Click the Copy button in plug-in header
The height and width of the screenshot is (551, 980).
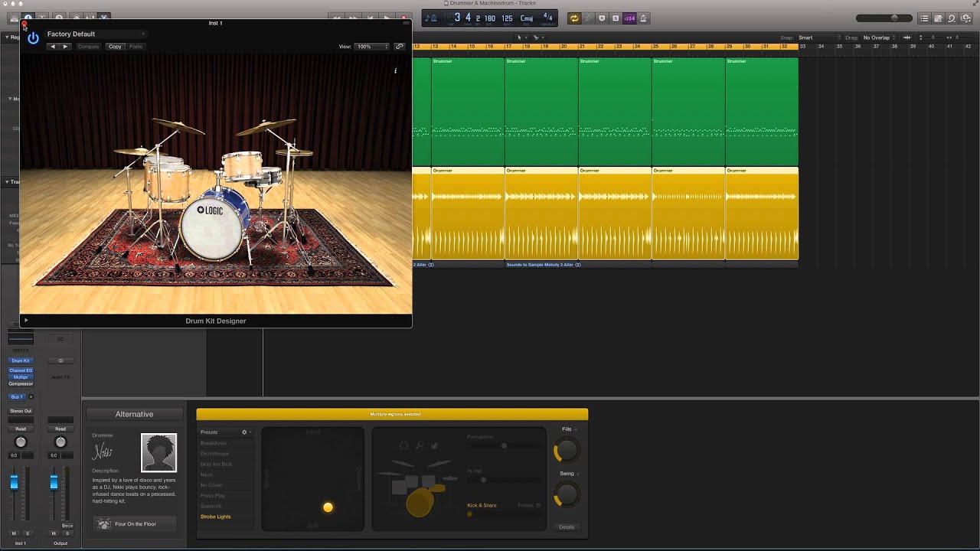[115, 47]
